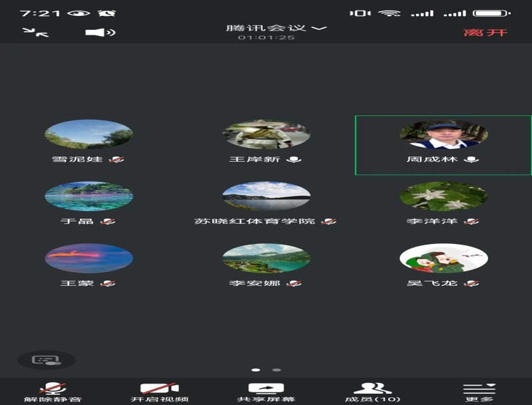Switch to second page indicator dot
532x405 pixels.
tap(276, 369)
